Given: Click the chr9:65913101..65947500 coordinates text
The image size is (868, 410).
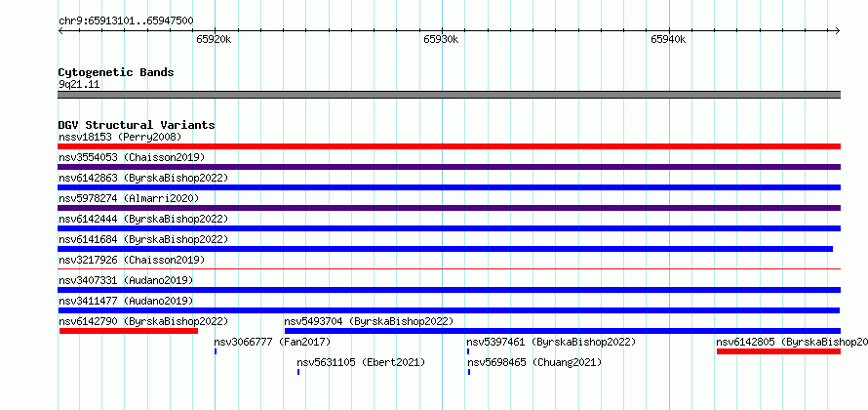Looking at the screenshot, I should click(126, 21).
